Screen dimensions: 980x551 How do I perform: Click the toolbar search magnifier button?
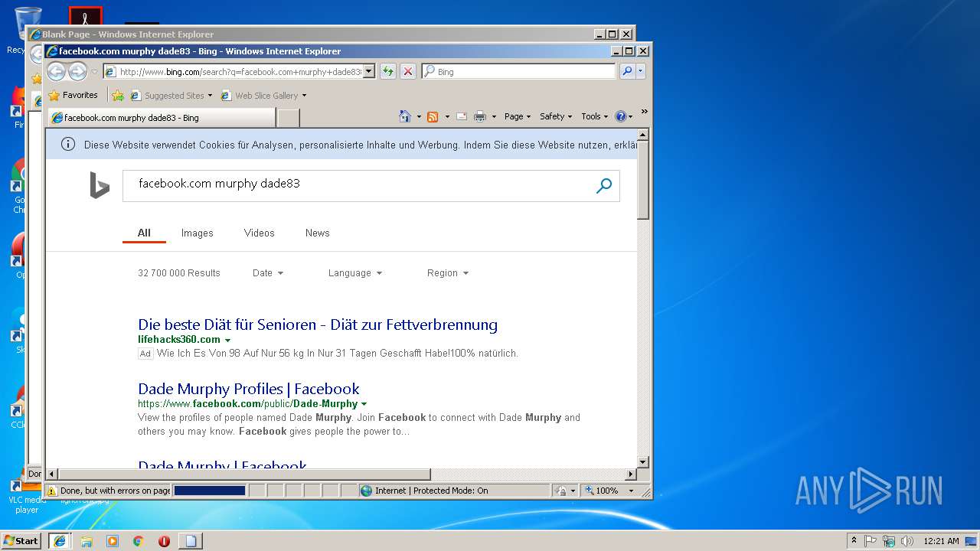[x=627, y=72]
